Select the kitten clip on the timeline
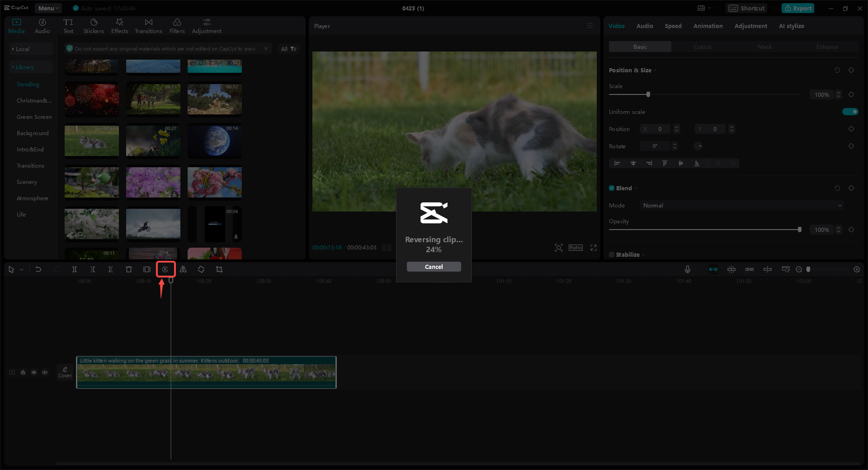The width and height of the screenshot is (868, 470). pyautogui.click(x=206, y=372)
